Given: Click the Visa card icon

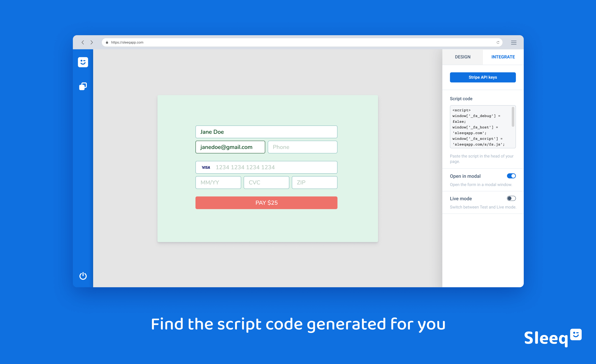Looking at the screenshot, I should point(206,167).
